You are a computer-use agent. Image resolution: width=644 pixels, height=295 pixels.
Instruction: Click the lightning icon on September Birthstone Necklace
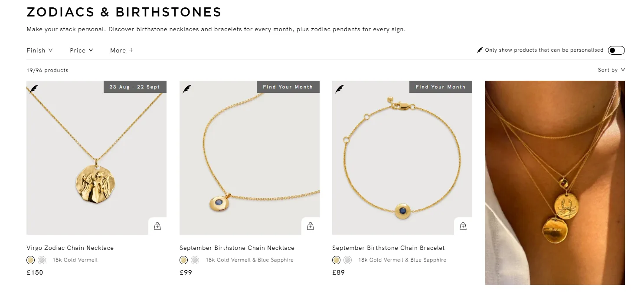[x=187, y=89]
